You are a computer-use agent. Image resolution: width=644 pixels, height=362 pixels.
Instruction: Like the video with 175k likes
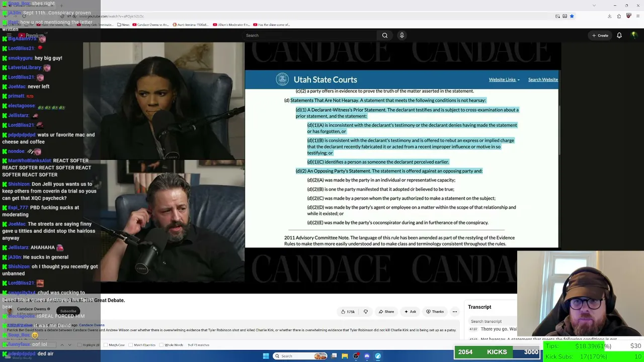tap(348, 312)
